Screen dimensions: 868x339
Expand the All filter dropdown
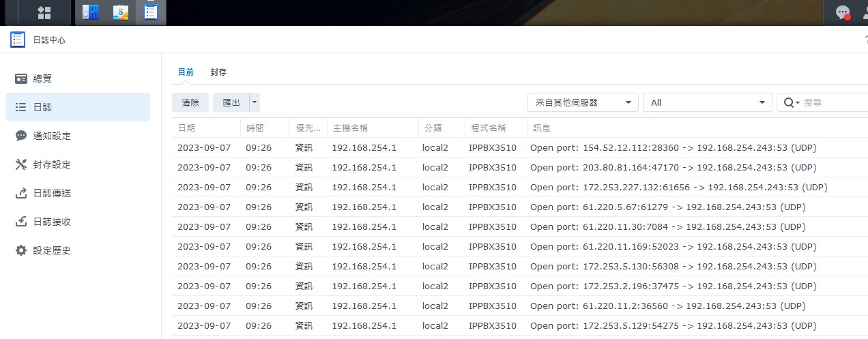point(707,102)
